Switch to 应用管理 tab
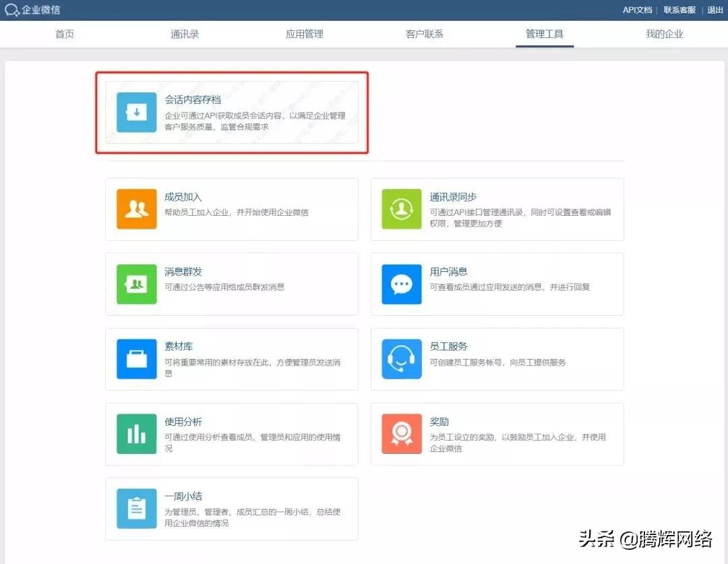The height and width of the screenshot is (564, 728). pyautogui.click(x=304, y=33)
